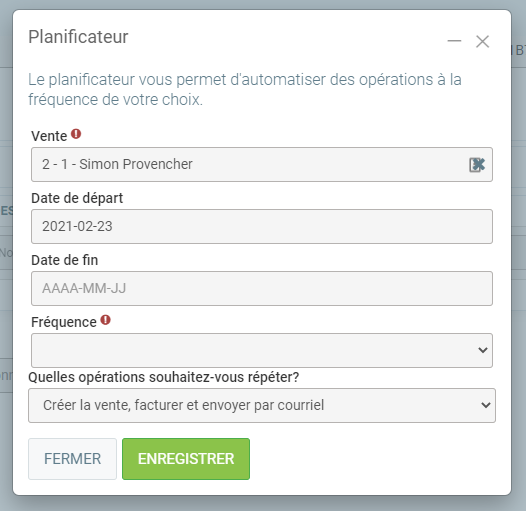The width and height of the screenshot is (526, 511).
Task: Click the red required icon beside Vente
Action: (x=76, y=134)
